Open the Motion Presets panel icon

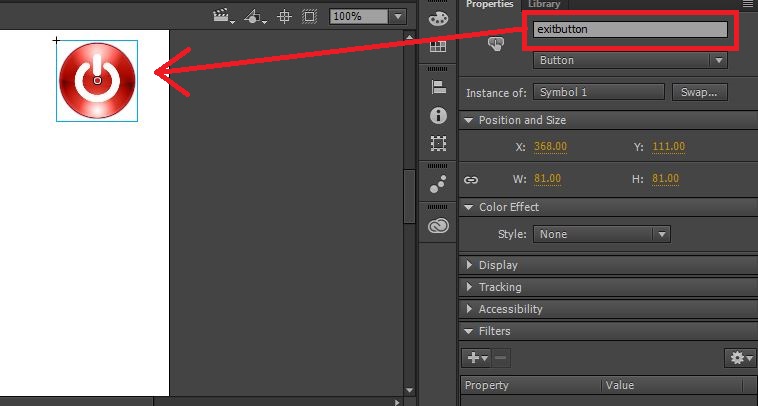438,184
